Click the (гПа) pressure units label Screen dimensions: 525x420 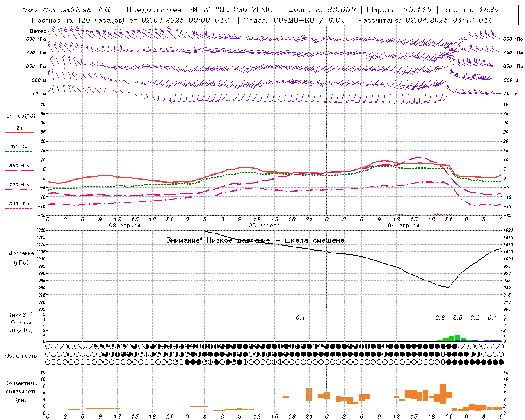coord(21,263)
